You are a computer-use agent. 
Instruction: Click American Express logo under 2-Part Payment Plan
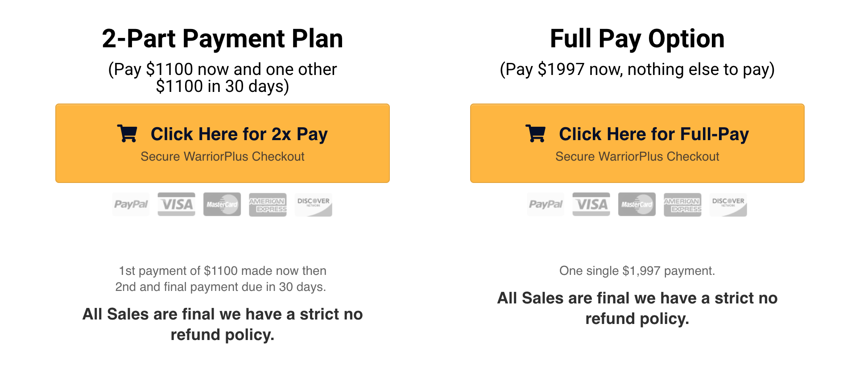point(268,204)
